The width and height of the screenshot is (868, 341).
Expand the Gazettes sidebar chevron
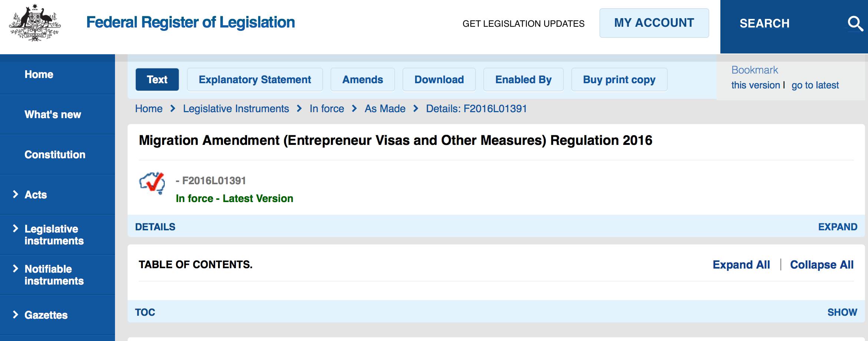[16, 315]
